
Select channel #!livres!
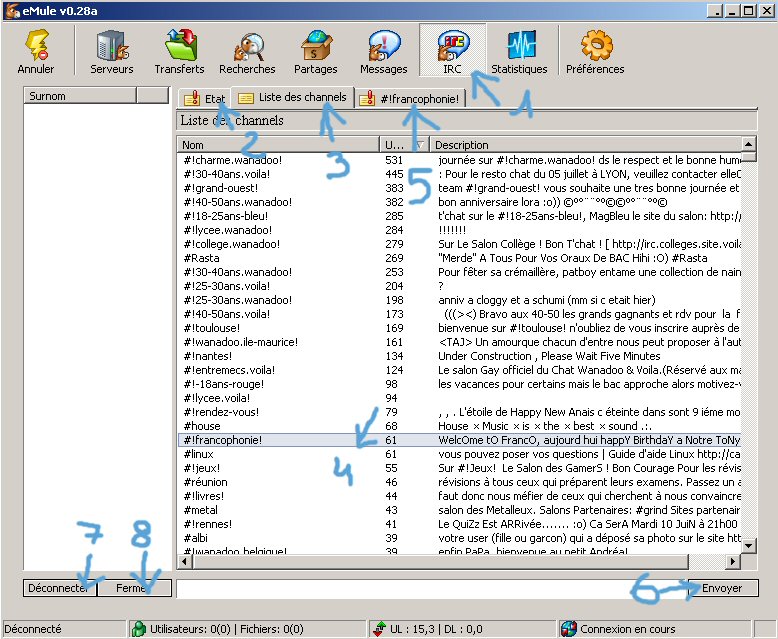(459, 496)
